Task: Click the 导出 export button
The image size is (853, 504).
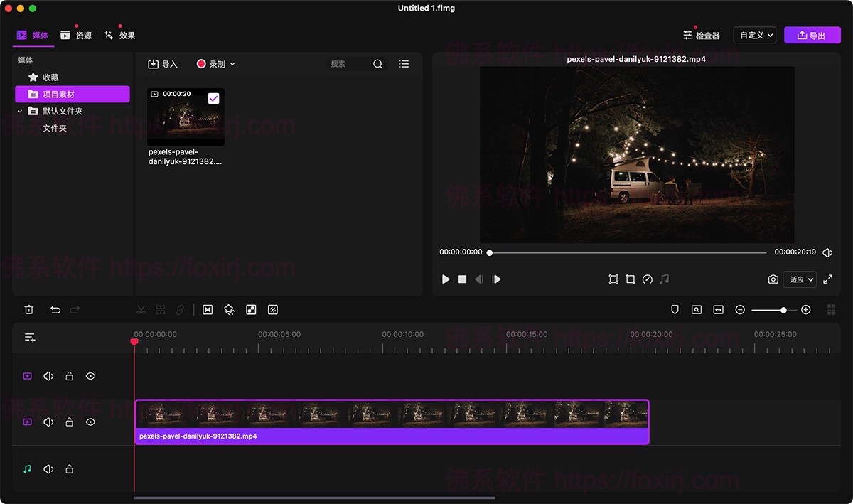Action: pos(812,35)
